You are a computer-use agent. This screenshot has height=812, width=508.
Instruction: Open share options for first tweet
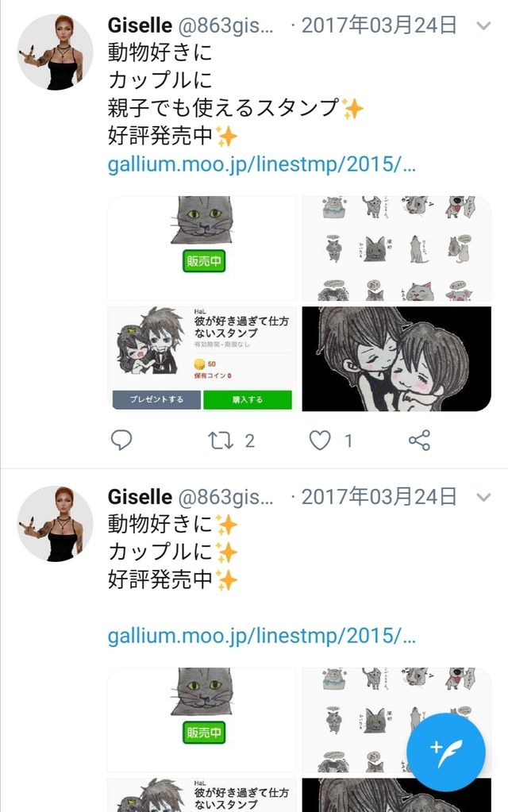419,441
